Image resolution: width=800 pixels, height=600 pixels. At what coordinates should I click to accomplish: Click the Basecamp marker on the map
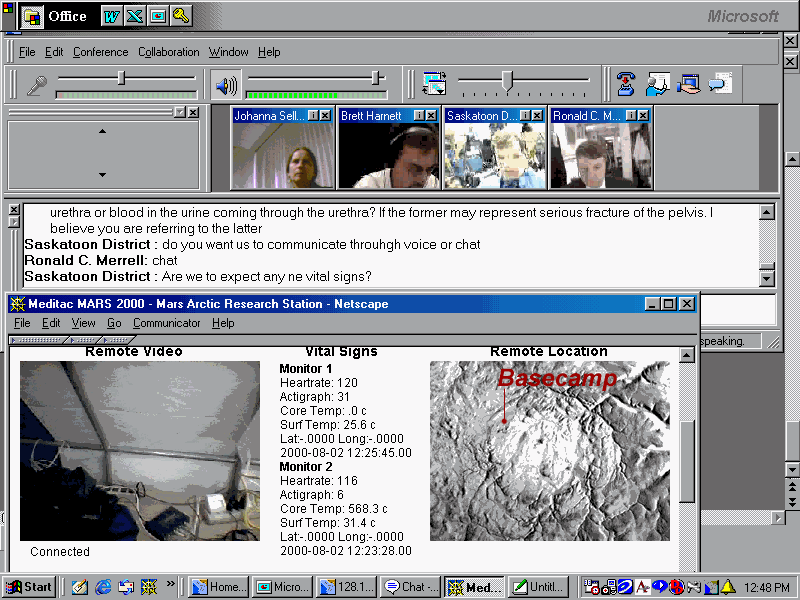504,421
